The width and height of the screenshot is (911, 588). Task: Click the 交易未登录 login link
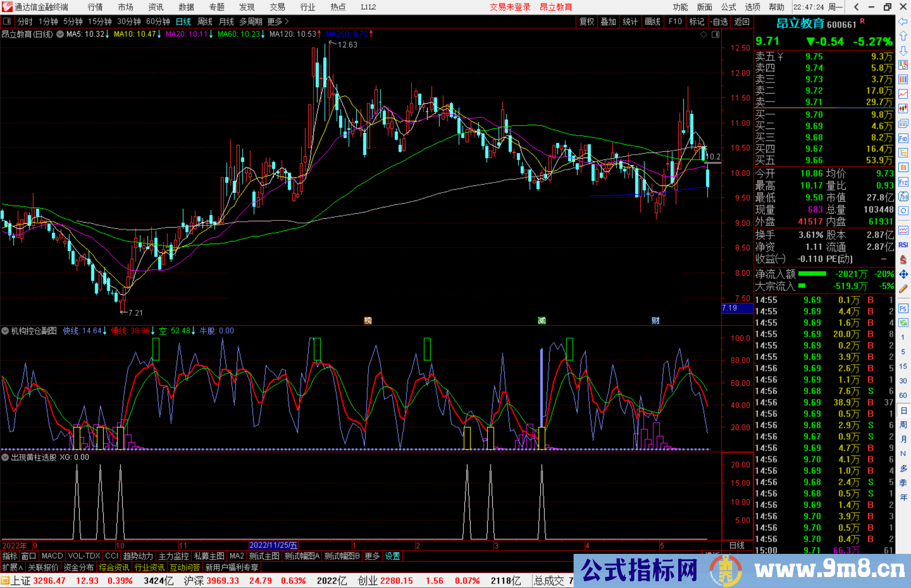pos(510,7)
